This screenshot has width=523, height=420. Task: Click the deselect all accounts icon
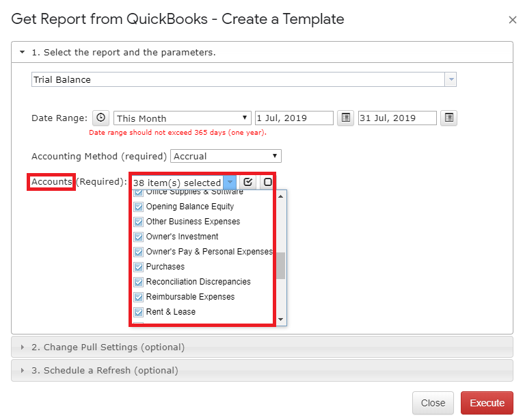click(x=267, y=183)
